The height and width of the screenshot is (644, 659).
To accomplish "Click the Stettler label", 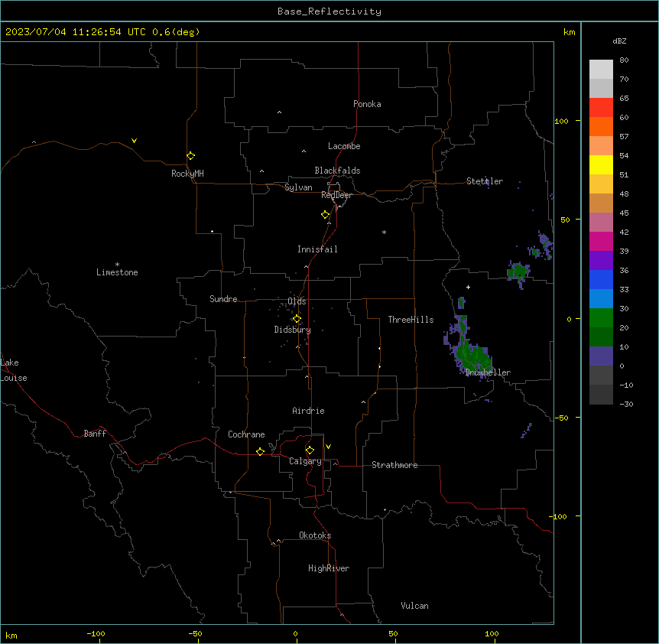I will (485, 181).
